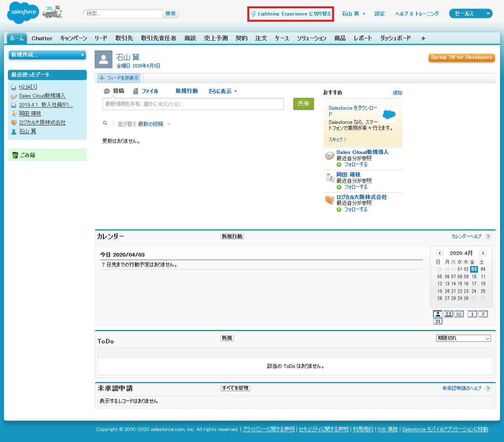504x442 pixels.
Task: Open the 取引先責任者 tab
Action: (x=159, y=38)
